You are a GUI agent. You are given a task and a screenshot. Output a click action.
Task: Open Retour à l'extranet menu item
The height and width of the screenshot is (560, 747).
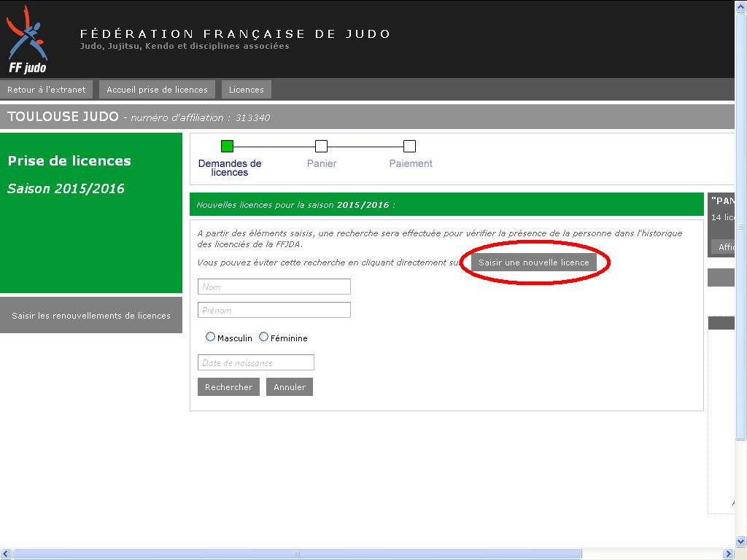tap(47, 90)
